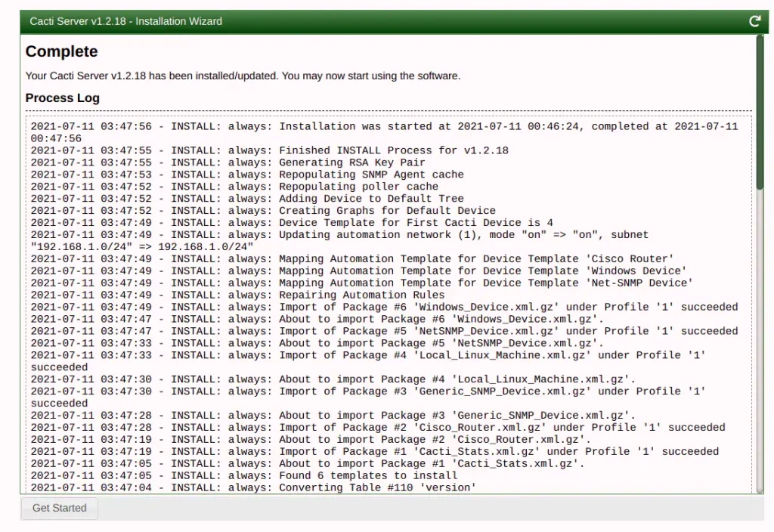The image size is (774, 532).
Task: Click the refresh icon in the title bar
Action: [x=754, y=21]
